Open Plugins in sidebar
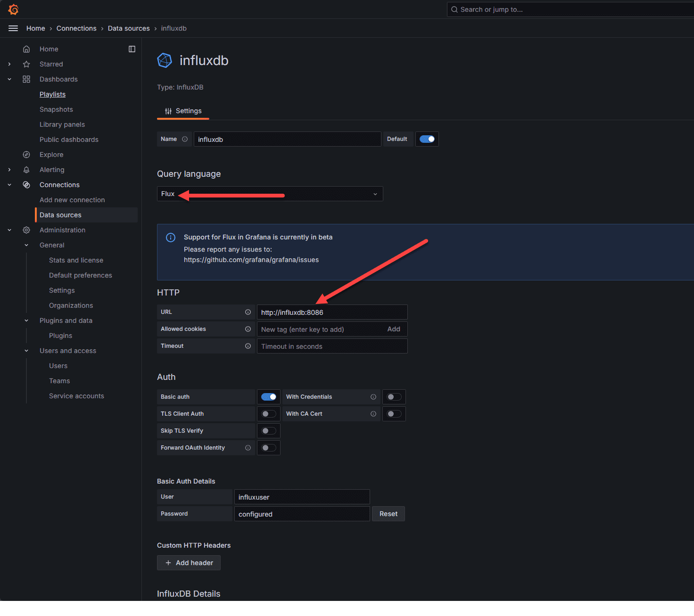 (x=60, y=336)
